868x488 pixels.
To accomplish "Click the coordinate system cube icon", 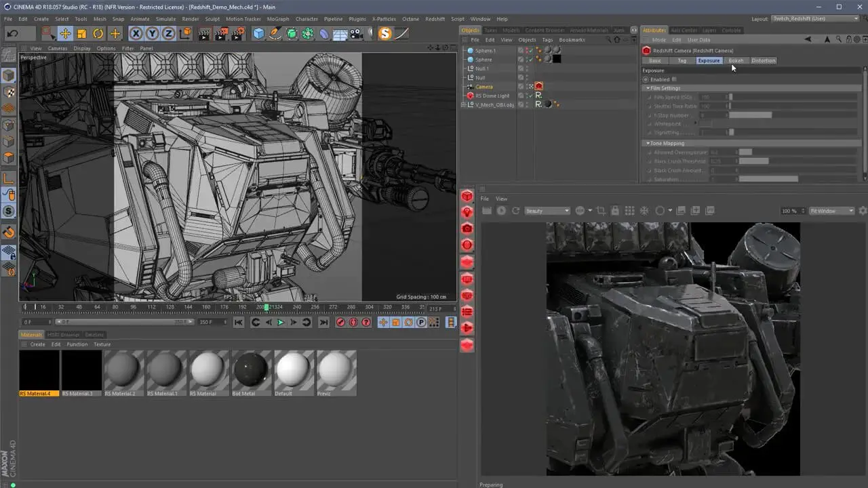I will [185, 33].
